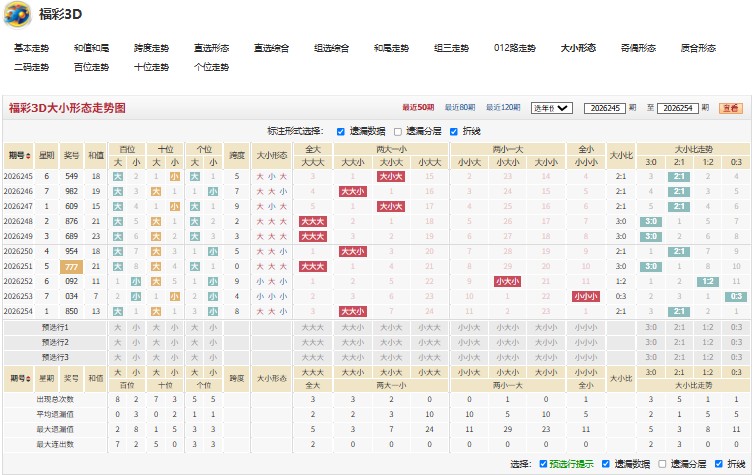Click the red 小大小 badge in row 2026252
Screen dimensions: 753x475
coord(508,281)
